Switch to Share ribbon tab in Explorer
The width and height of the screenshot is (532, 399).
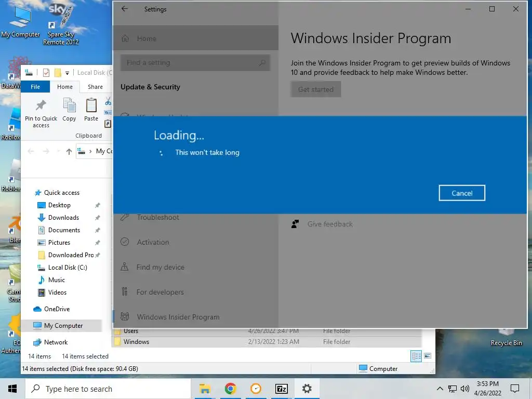coord(95,87)
